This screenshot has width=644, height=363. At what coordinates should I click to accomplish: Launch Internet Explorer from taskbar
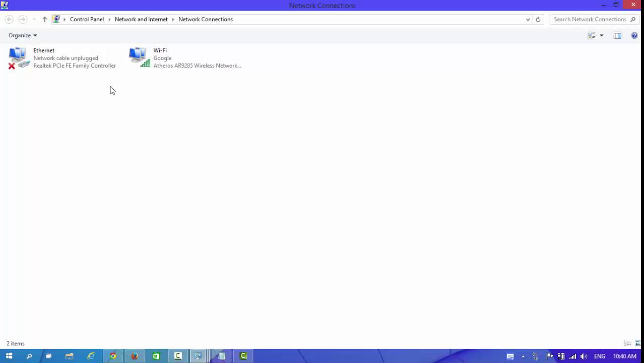[x=91, y=356]
